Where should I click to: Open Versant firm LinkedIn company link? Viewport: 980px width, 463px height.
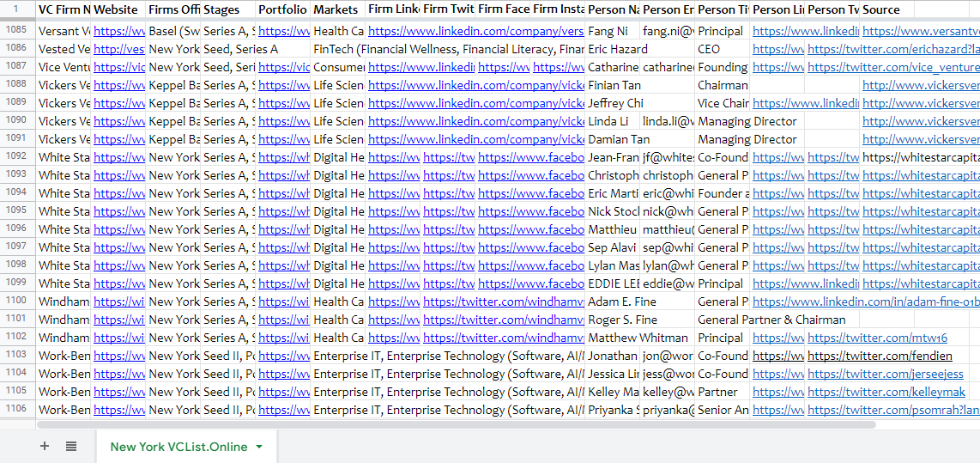(x=476, y=31)
